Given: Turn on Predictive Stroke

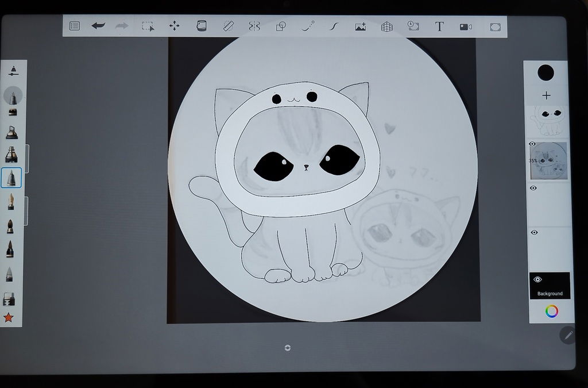Looking at the screenshot, I should (308, 26).
